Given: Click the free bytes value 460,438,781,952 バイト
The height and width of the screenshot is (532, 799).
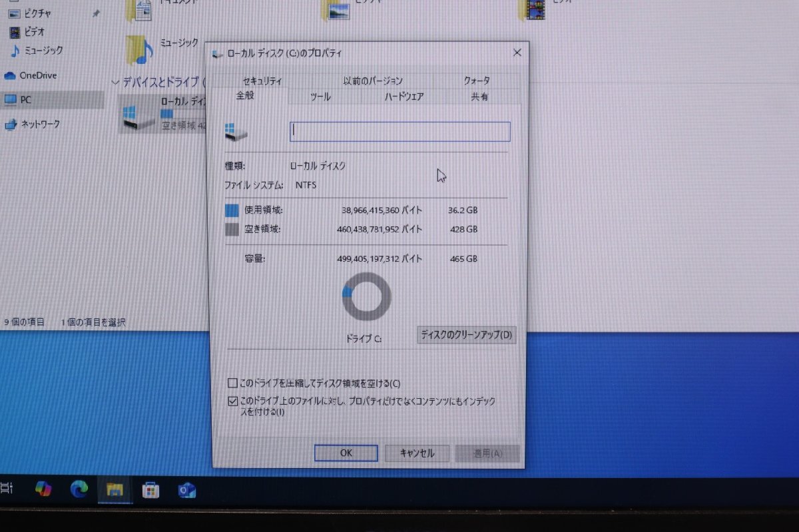Looking at the screenshot, I should coord(380,230).
